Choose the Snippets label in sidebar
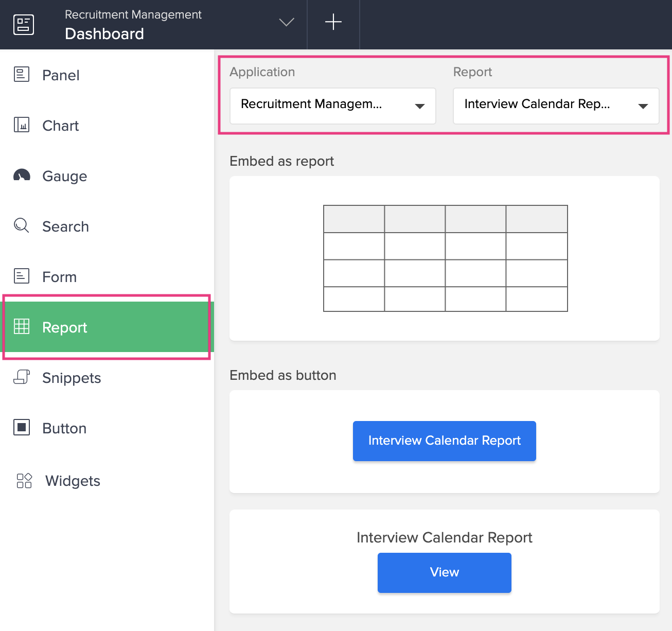Image resolution: width=672 pixels, height=631 pixels. point(72,378)
